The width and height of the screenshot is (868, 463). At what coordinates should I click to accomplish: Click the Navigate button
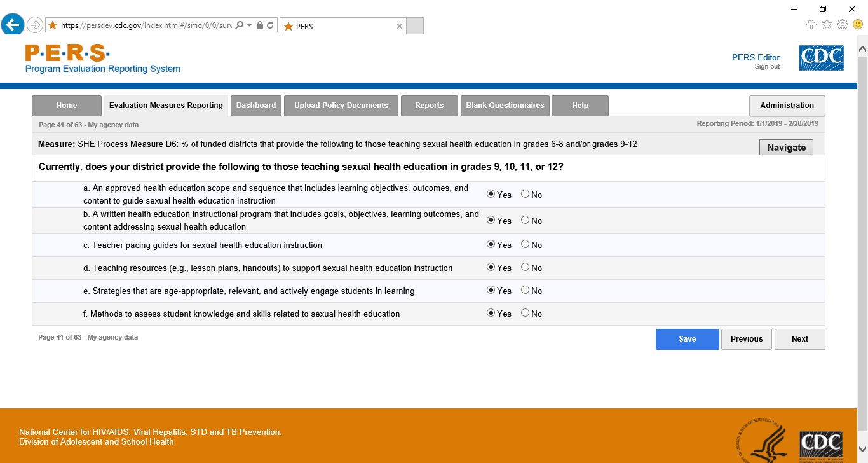coord(787,147)
